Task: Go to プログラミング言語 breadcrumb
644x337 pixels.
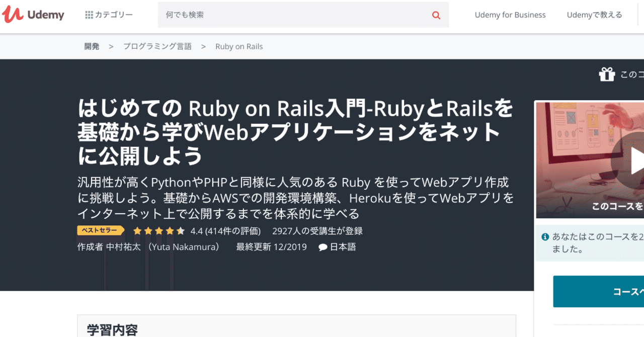Action: coord(157,46)
